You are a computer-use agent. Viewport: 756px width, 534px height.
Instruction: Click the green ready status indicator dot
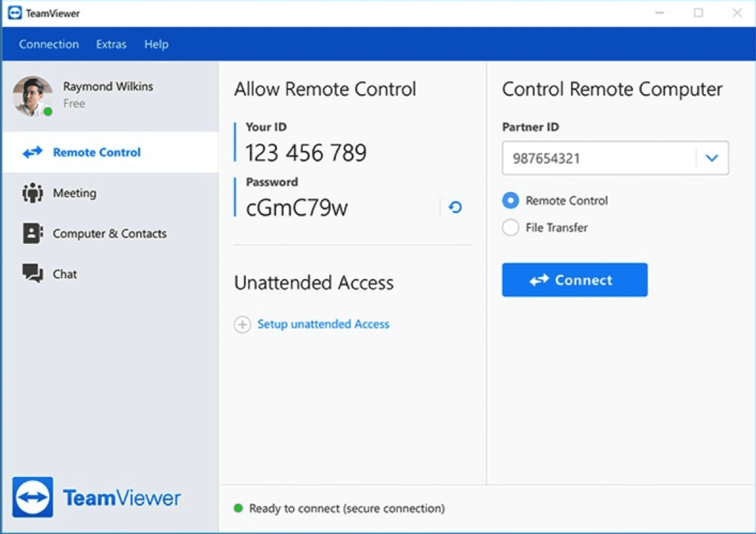[x=238, y=508]
